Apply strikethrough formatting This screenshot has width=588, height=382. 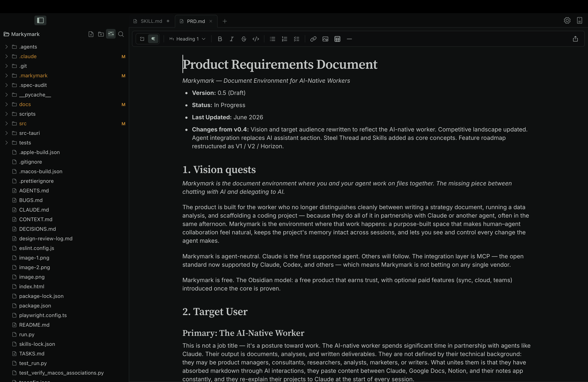pyautogui.click(x=244, y=39)
